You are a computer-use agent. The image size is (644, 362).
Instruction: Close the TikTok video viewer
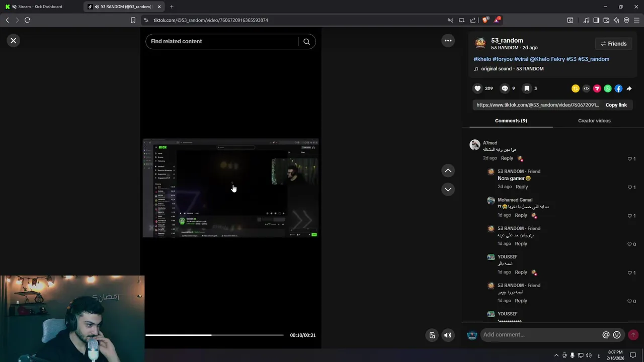click(14, 41)
